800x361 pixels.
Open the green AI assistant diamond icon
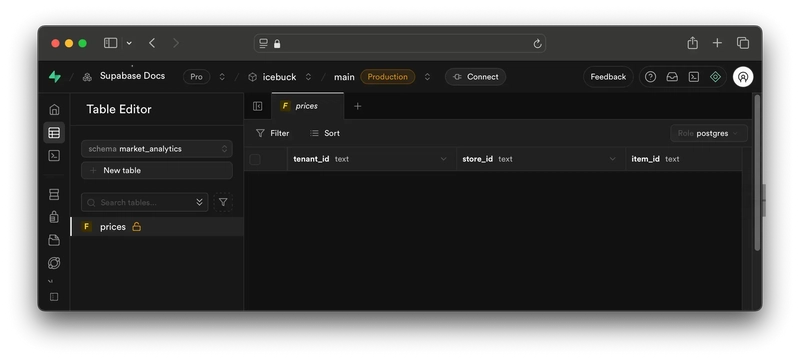click(715, 76)
